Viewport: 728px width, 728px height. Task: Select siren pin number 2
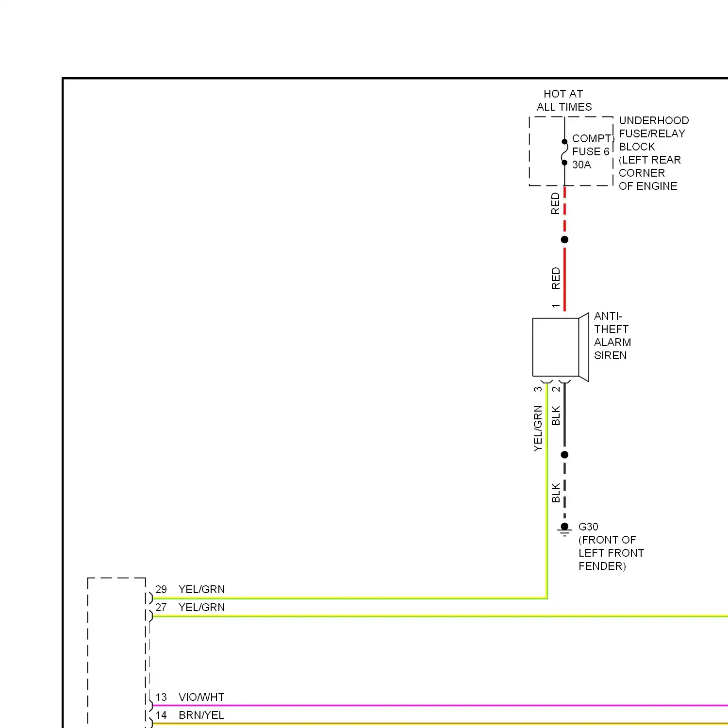556,389
